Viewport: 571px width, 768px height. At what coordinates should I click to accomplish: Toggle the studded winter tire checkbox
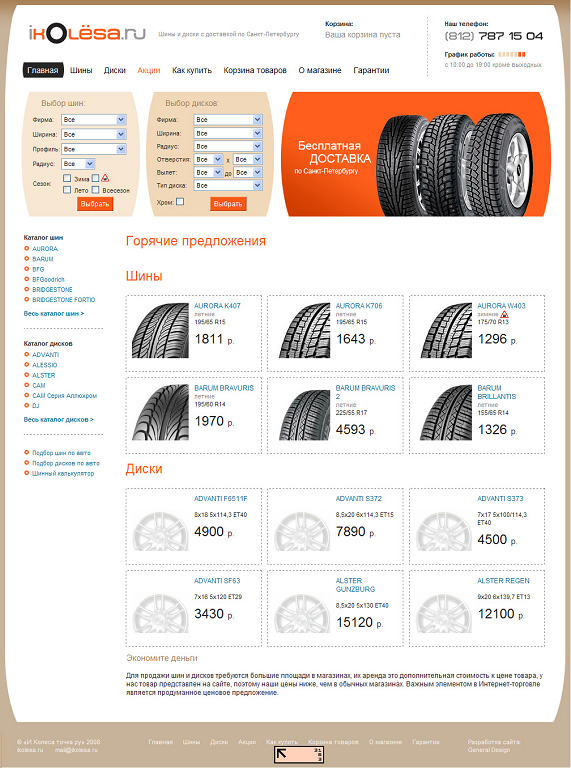click(95, 178)
